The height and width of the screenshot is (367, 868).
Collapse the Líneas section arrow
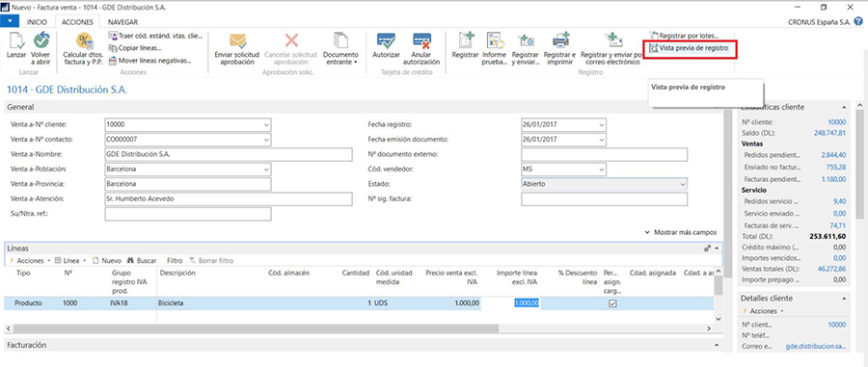click(x=717, y=249)
